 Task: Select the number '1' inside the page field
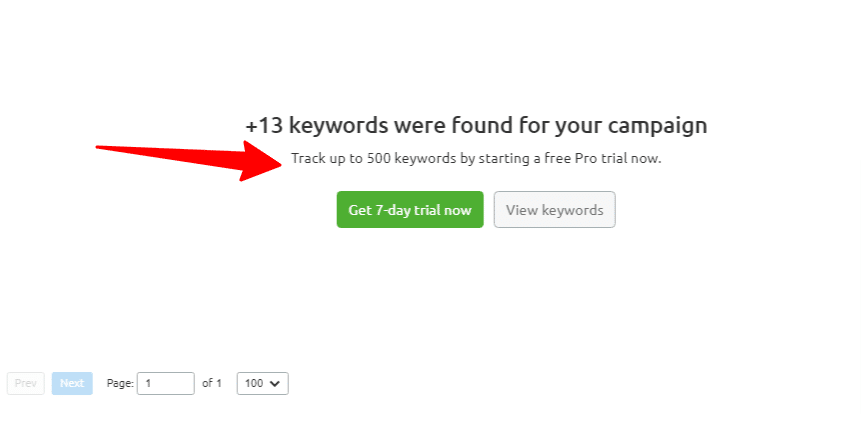pyautogui.click(x=148, y=383)
